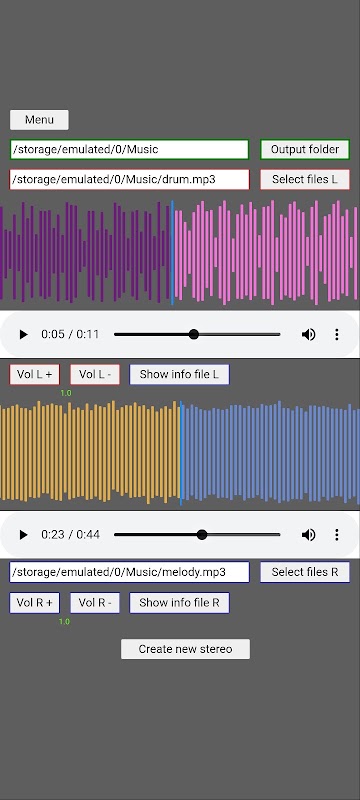Show info file L
This screenshot has height=800, width=360.
[179, 374]
